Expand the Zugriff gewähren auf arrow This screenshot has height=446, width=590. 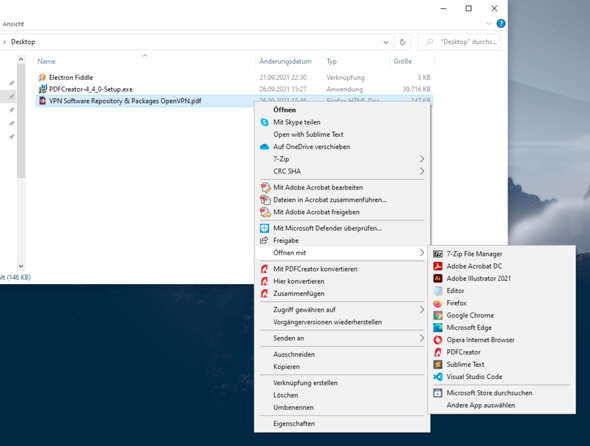click(x=422, y=310)
